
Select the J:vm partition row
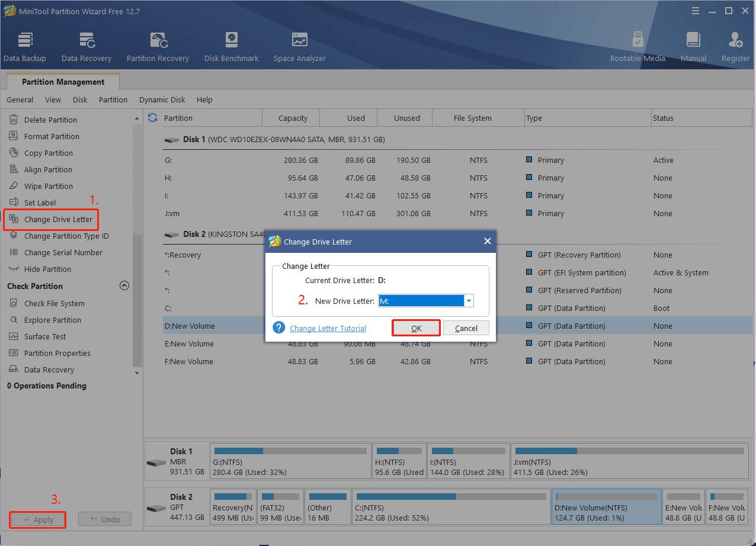(x=457, y=213)
